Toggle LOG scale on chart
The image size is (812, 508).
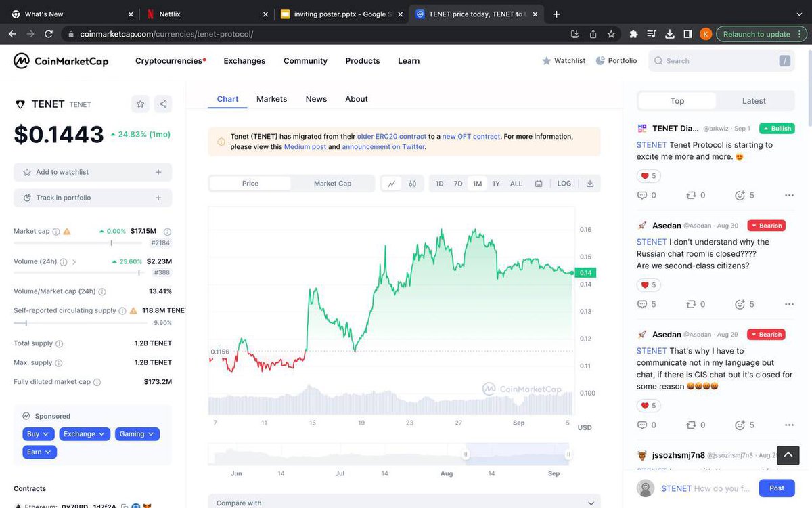point(564,184)
